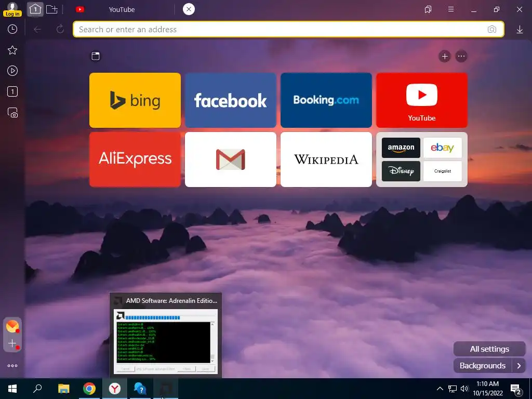Add a sidebar app with the plus icon

pos(12,343)
